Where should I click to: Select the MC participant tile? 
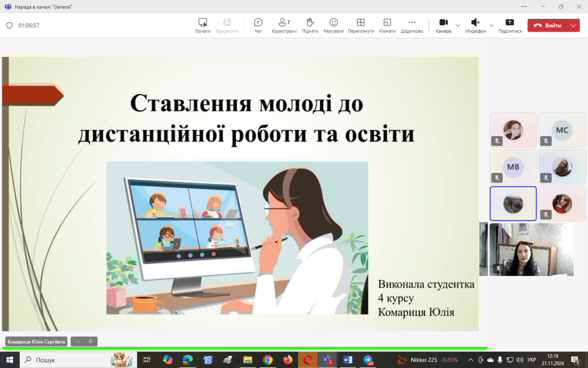562,130
